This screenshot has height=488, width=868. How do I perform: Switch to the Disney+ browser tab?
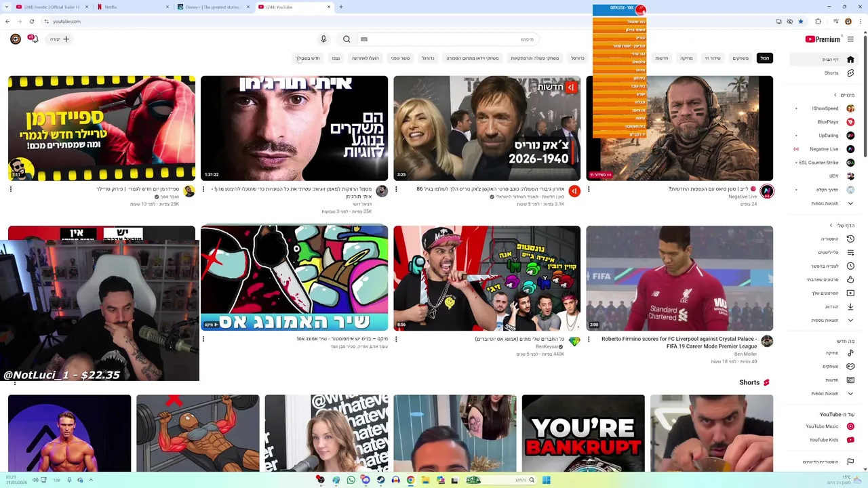click(213, 7)
